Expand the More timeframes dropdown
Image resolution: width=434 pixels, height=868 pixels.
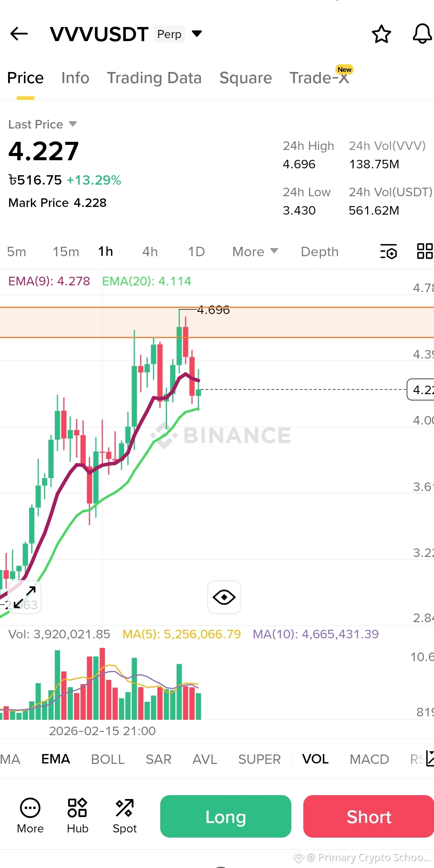pos(255,251)
